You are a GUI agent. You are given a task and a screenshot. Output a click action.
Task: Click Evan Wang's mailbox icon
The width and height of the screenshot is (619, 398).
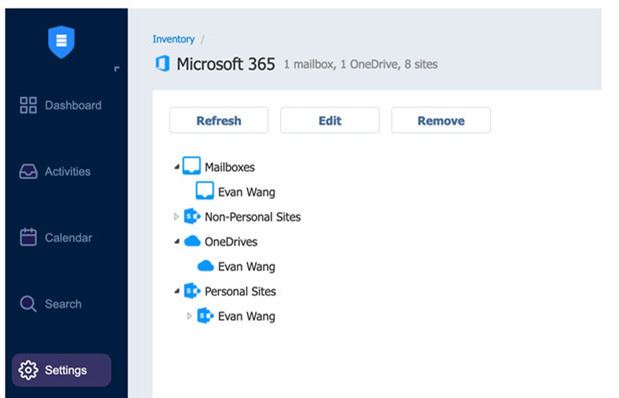(205, 191)
